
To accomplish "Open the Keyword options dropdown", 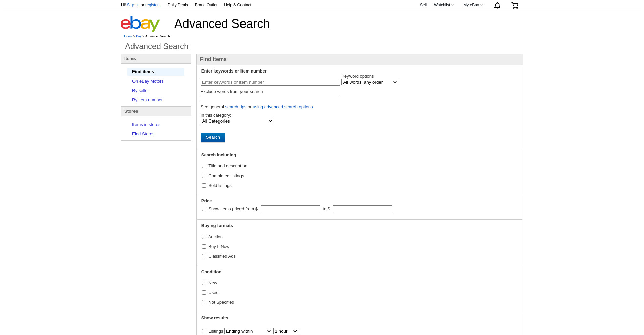I will coord(370,82).
